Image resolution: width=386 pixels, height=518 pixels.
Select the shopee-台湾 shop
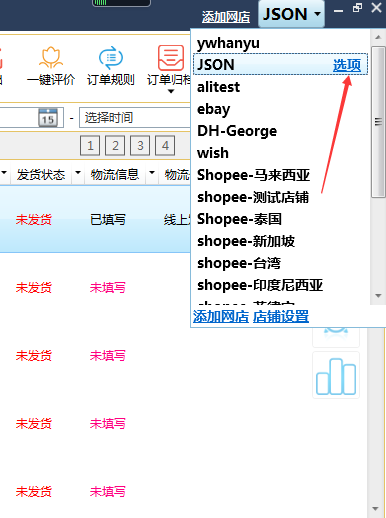[239, 263]
